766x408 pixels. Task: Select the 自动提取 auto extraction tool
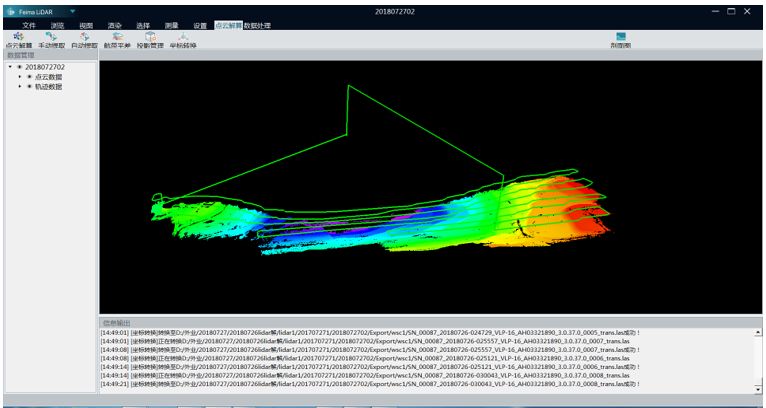(x=85, y=39)
